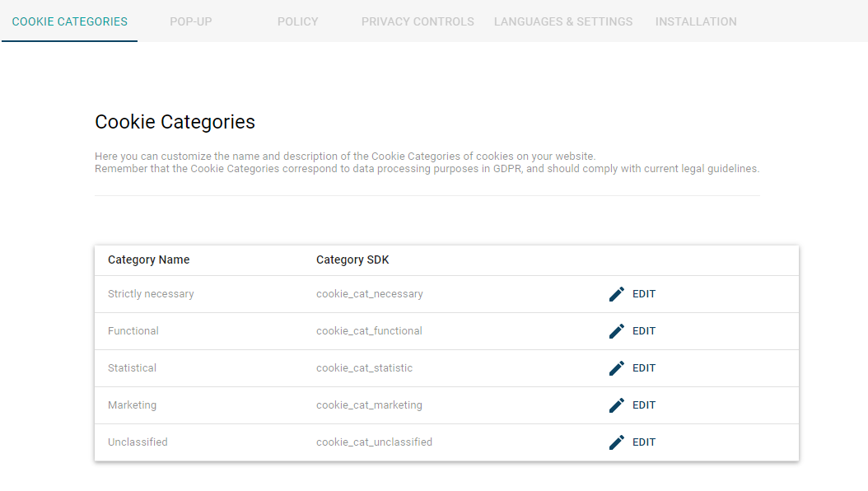
Task: Click EDIT text for Unclassified row
Action: 644,442
